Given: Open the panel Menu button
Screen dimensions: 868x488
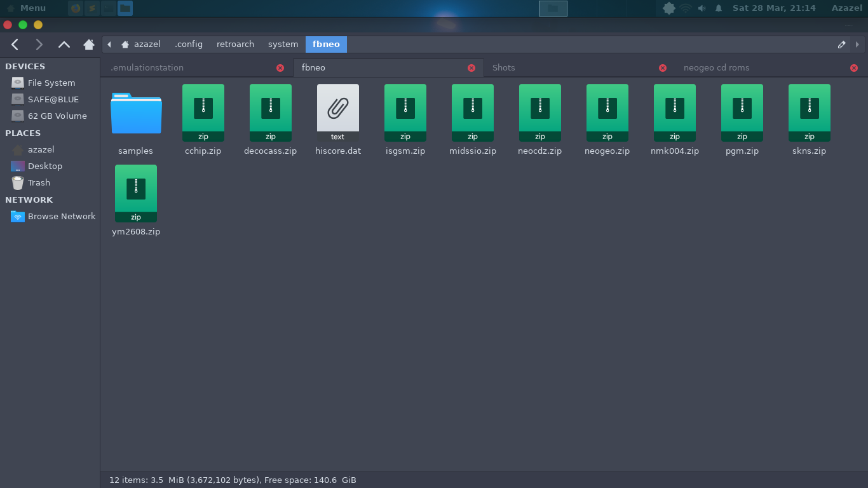Looking at the screenshot, I should click(x=27, y=8).
